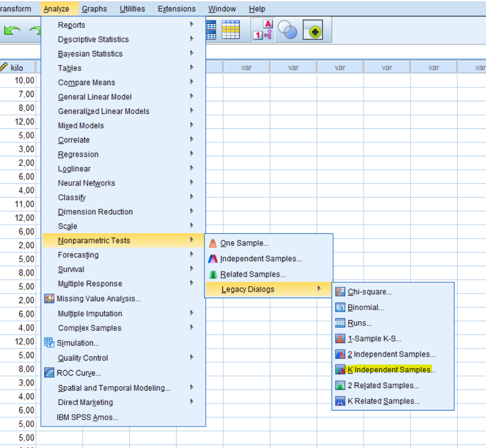
Task: Open the Utilities menu
Action: coord(132,9)
